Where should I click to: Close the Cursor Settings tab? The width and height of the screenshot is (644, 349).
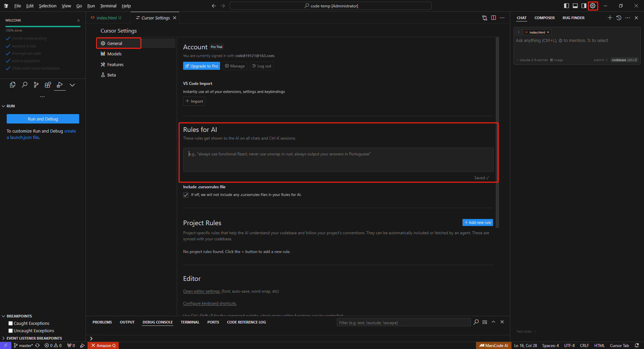pos(174,18)
